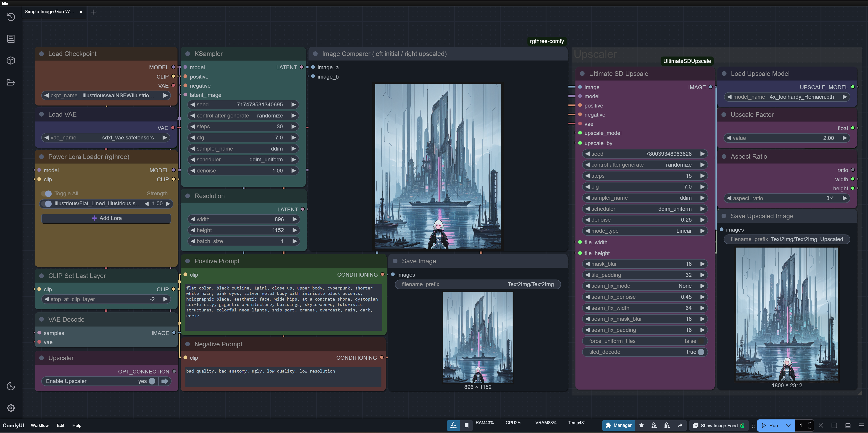The image size is (868, 433).
Task: Click the 896 × 1152 Save Image preview thumbnail
Action: [x=478, y=337]
